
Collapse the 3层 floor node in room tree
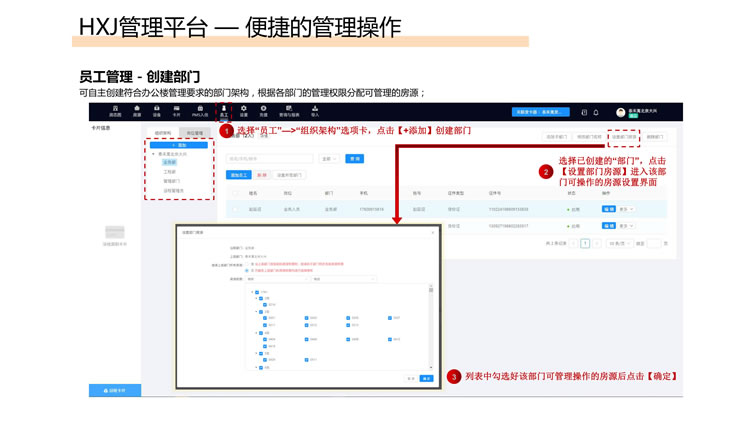256,311
